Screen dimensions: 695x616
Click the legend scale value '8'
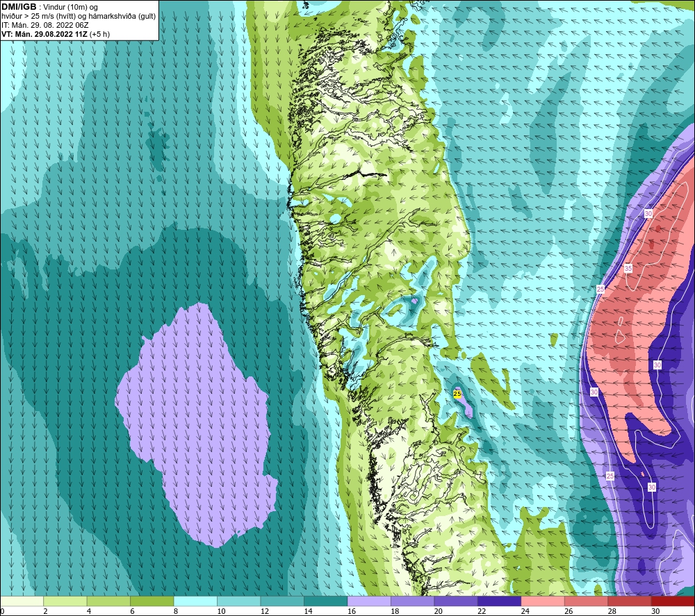(x=176, y=611)
